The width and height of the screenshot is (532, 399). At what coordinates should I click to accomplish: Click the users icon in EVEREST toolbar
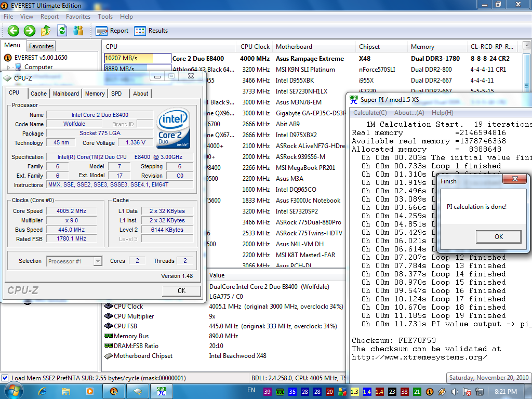pyautogui.click(x=78, y=31)
